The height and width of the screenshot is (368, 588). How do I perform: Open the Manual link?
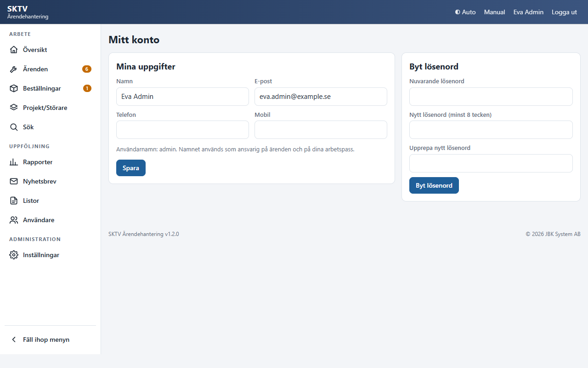[495, 12]
